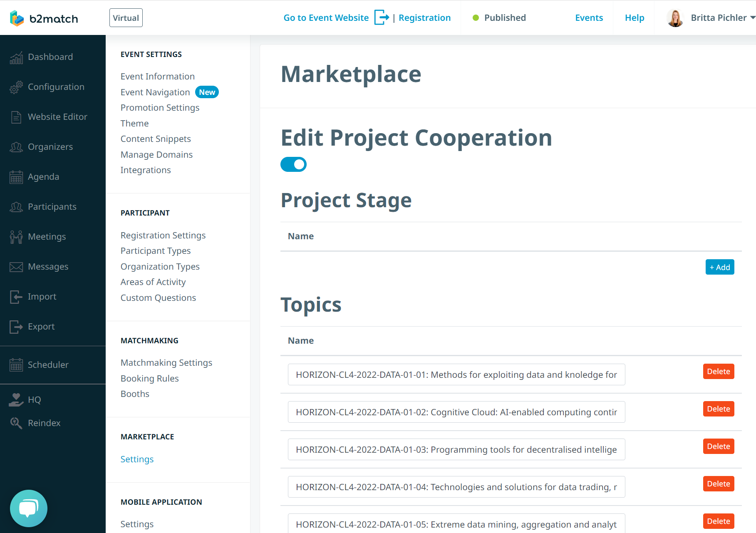Screen dimensions: 756x533
Task: Click the Participants people icon
Action: click(x=16, y=207)
